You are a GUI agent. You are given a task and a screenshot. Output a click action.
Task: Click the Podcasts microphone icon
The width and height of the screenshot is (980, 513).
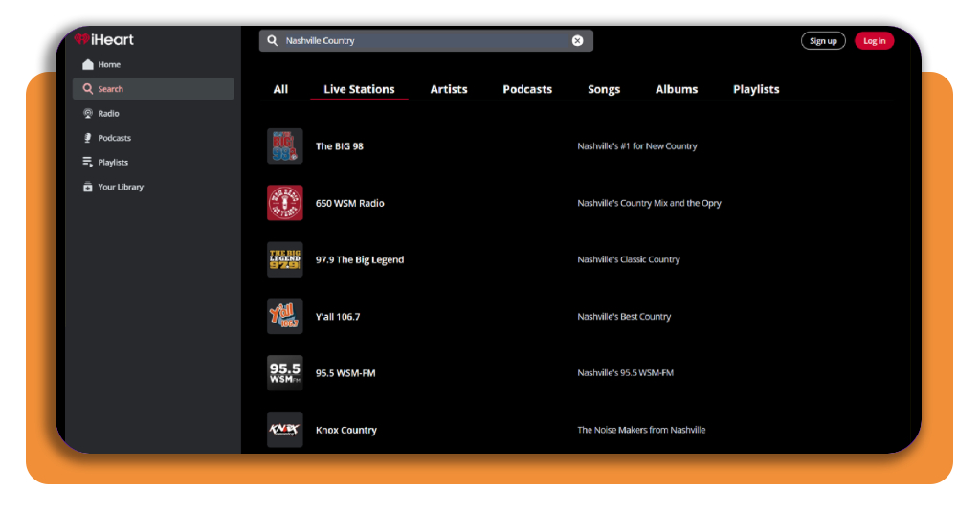coord(87,138)
